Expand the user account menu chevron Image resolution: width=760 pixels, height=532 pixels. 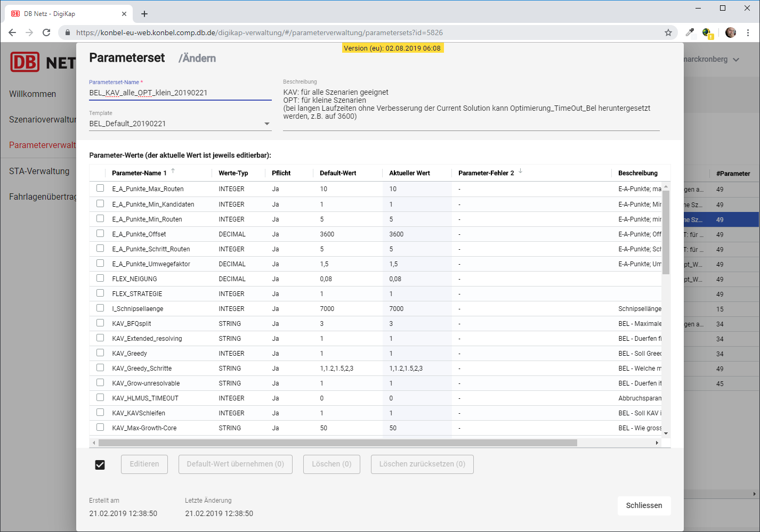pyautogui.click(x=736, y=60)
